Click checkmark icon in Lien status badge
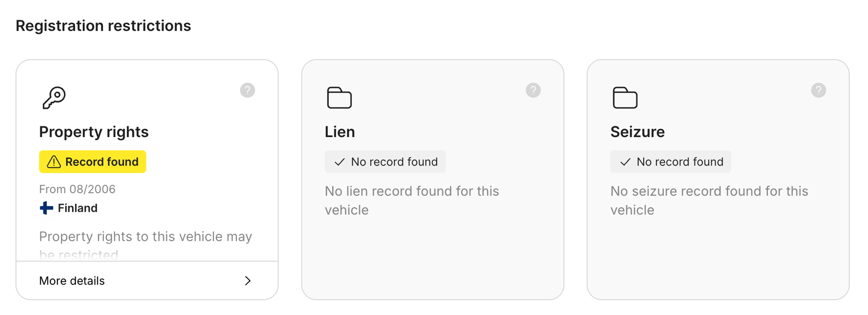Screen dimensions: 868x315 coord(339,162)
